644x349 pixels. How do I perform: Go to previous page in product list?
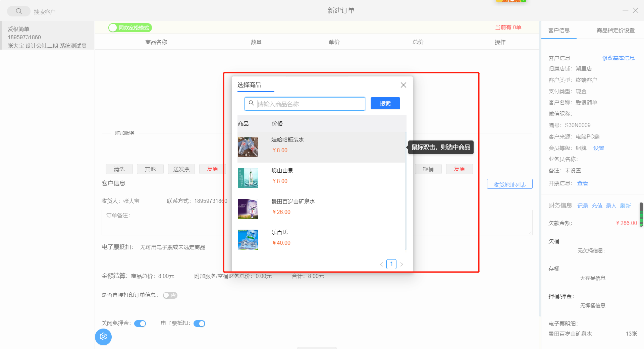click(x=381, y=265)
